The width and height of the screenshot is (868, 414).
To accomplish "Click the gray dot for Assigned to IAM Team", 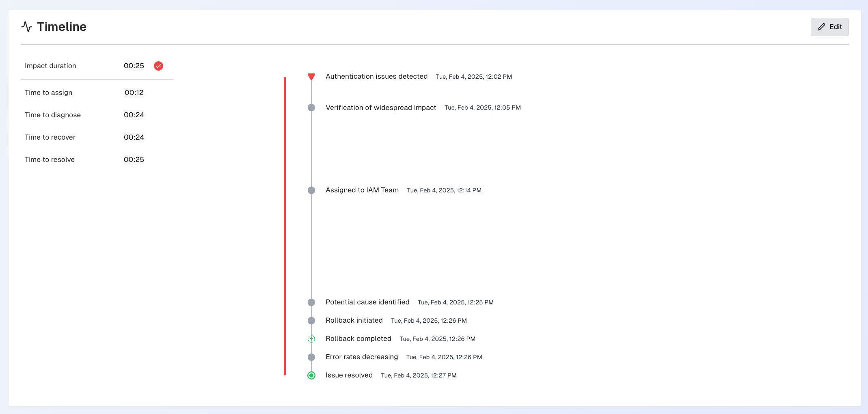I will (311, 190).
